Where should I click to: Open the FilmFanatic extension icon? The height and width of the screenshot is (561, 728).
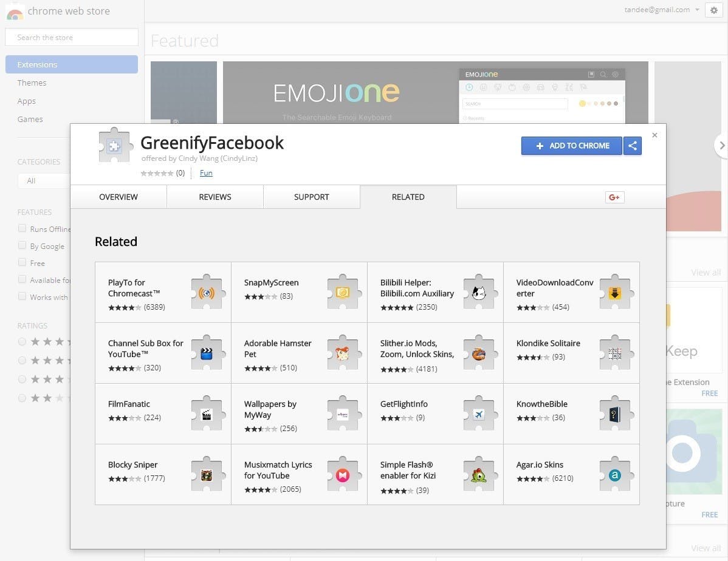pos(208,414)
